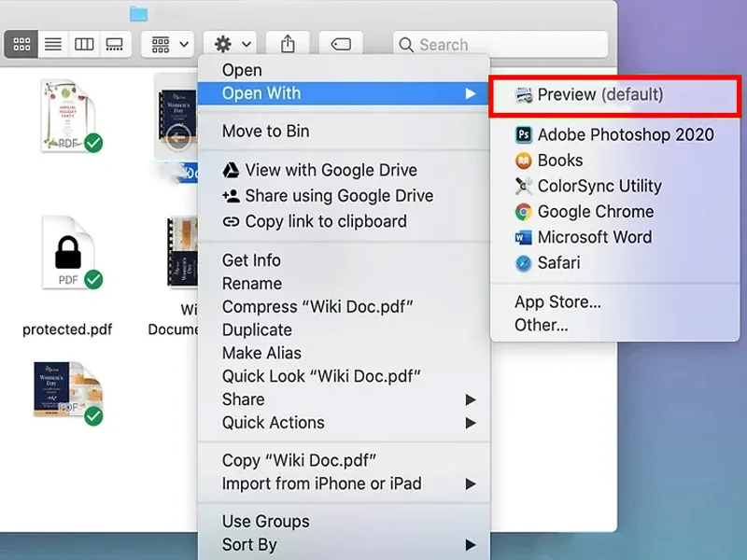747x560 pixels.
Task: Open the group-by arrangement dropdown
Action: (168, 44)
